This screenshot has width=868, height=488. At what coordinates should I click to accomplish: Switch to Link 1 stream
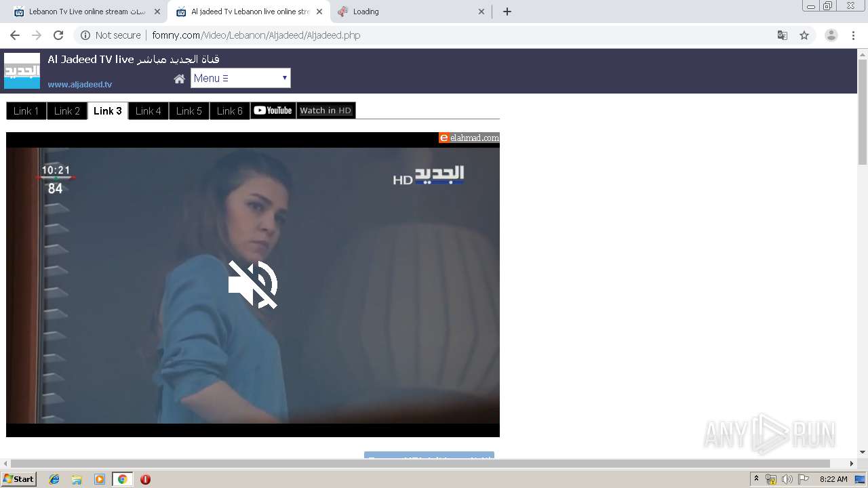[26, 111]
